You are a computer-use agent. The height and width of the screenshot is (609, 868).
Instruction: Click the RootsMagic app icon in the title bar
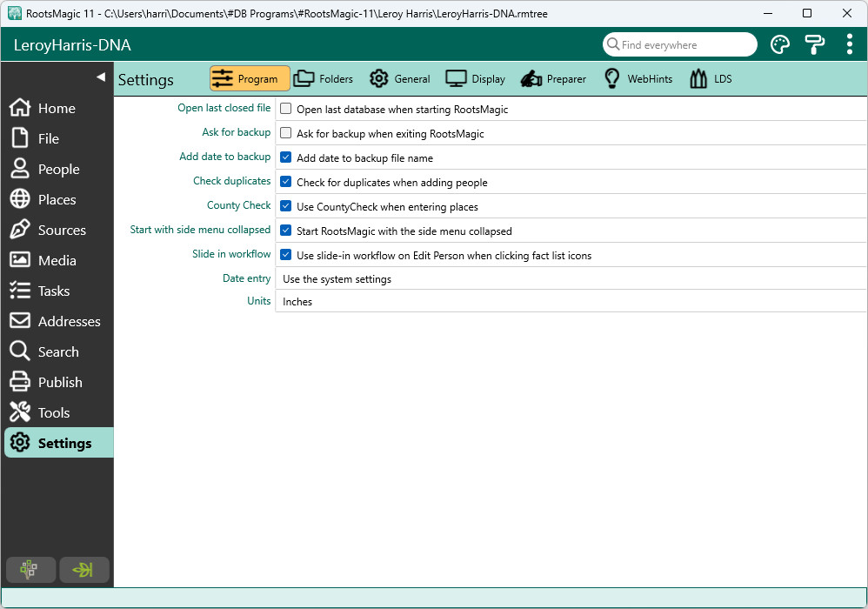click(x=15, y=13)
